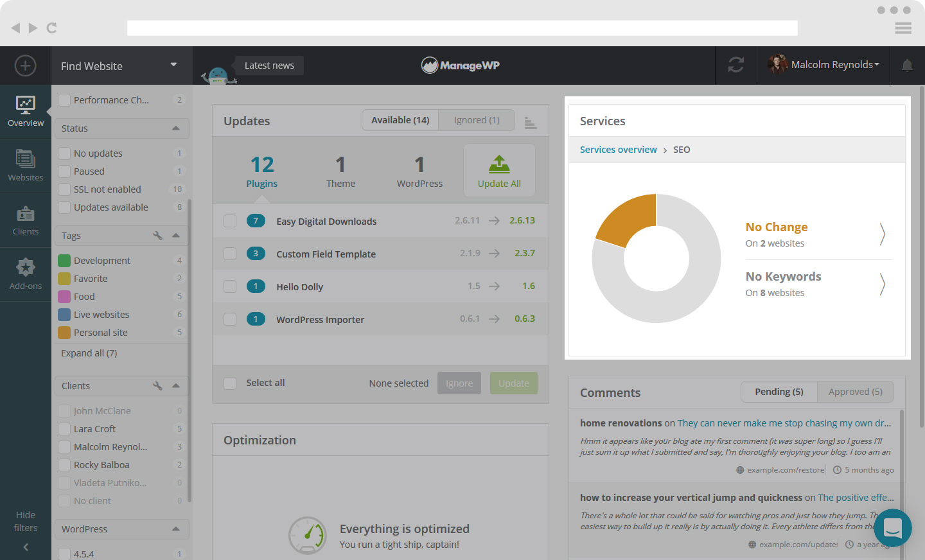Collapse the Status filter section
The height and width of the screenshot is (560, 925).
click(176, 128)
